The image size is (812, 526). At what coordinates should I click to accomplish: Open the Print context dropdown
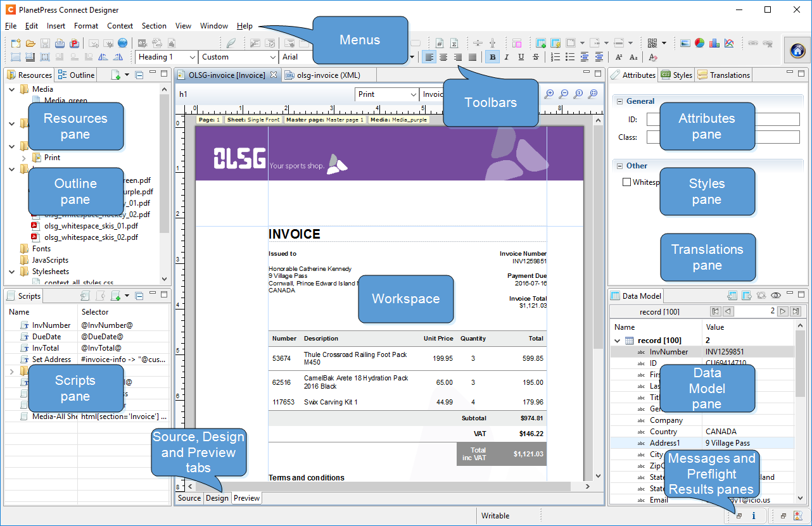tap(386, 94)
